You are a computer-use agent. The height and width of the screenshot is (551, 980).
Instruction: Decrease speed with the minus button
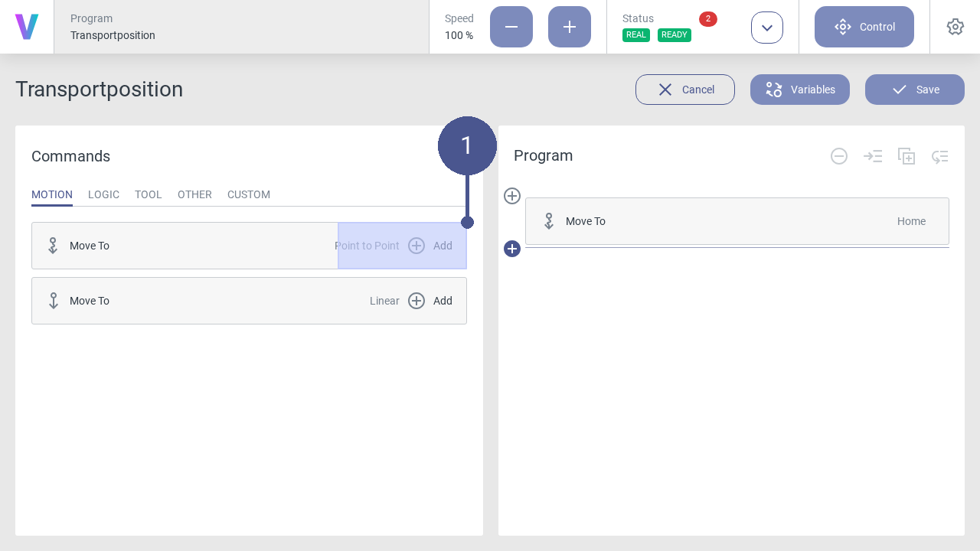click(x=511, y=27)
